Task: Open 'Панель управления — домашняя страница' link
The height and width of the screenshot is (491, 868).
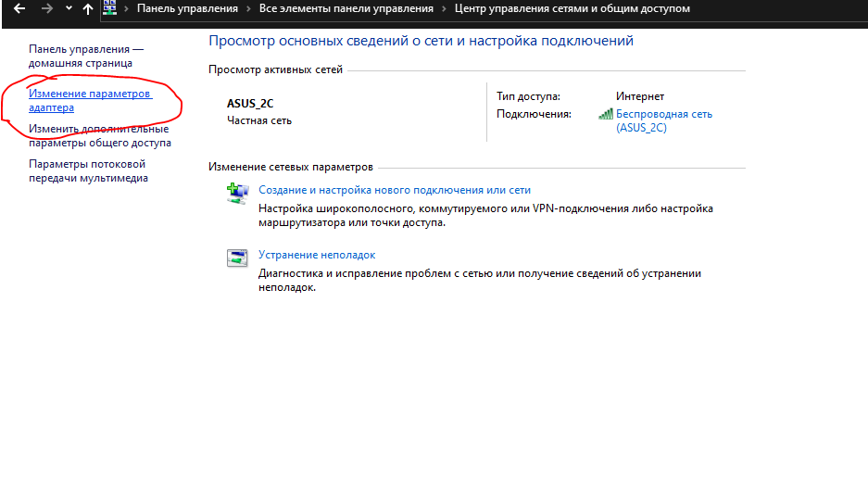Action: pos(86,56)
